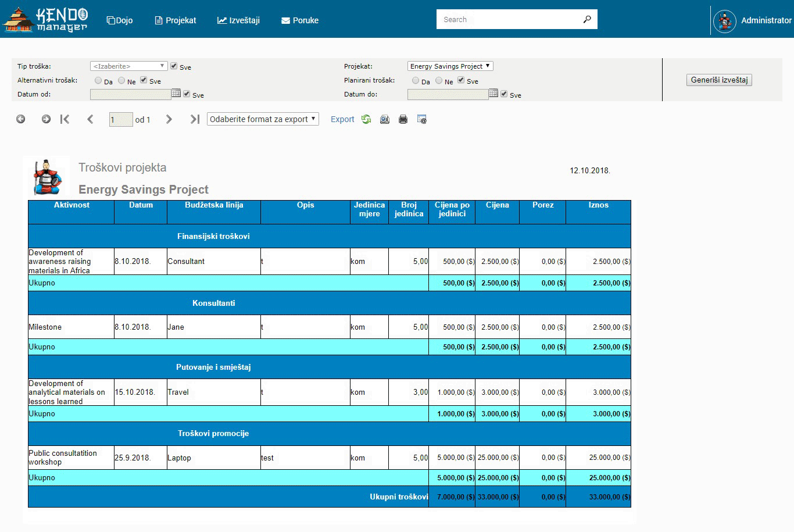Click the Konsultanti group row
The height and width of the screenshot is (532, 794).
click(x=330, y=303)
